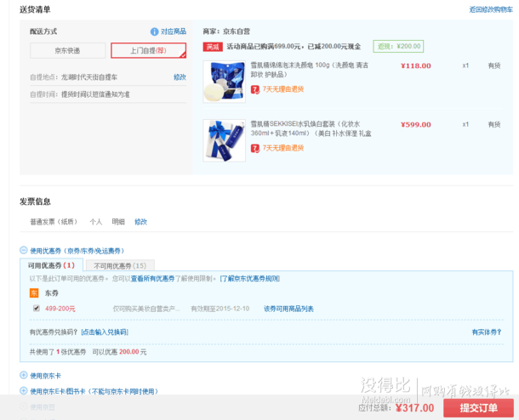
Task: Expand the 使用京东E卡/图书卡 section
Action: click(x=24, y=390)
